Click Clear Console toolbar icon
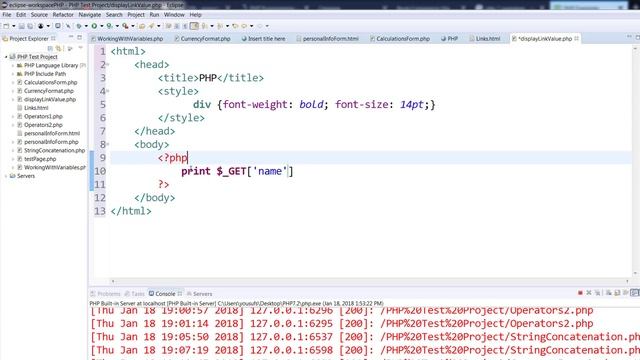The image size is (640, 360). [x=608, y=293]
